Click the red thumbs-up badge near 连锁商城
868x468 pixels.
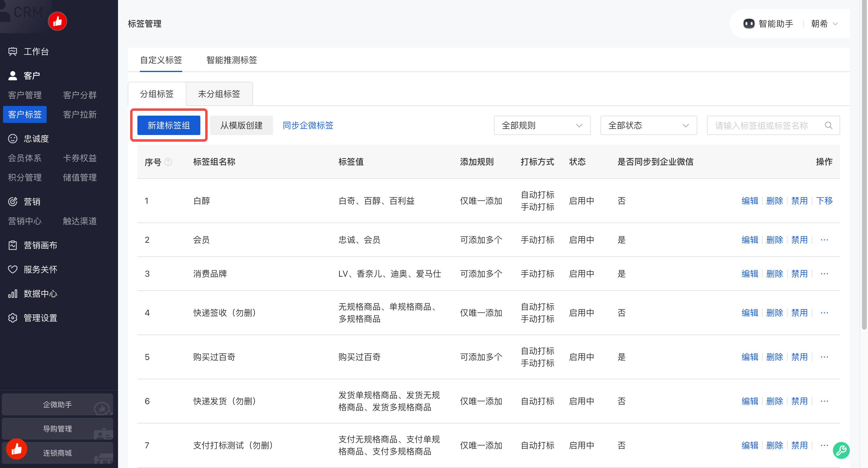(x=17, y=449)
